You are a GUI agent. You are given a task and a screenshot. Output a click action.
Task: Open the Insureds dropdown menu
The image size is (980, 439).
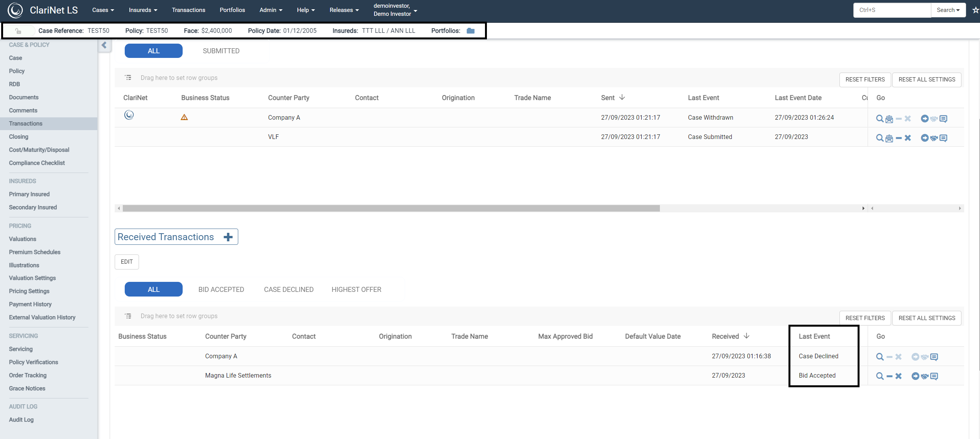[143, 10]
